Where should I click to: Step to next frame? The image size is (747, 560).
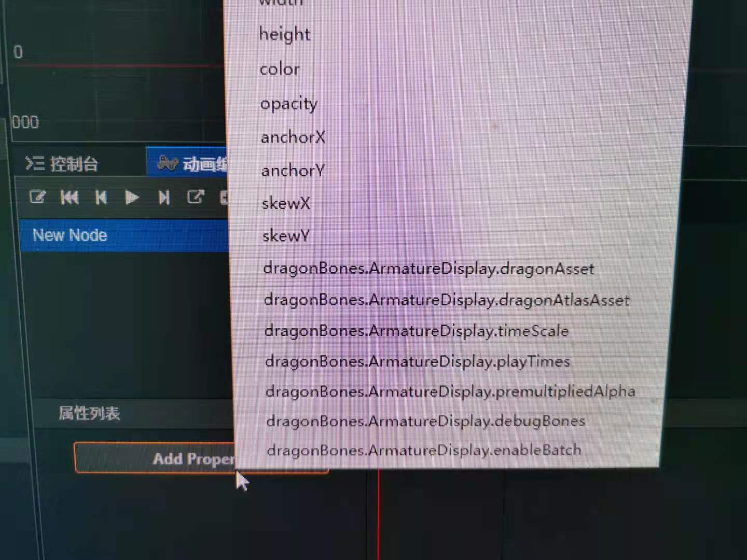point(164,198)
